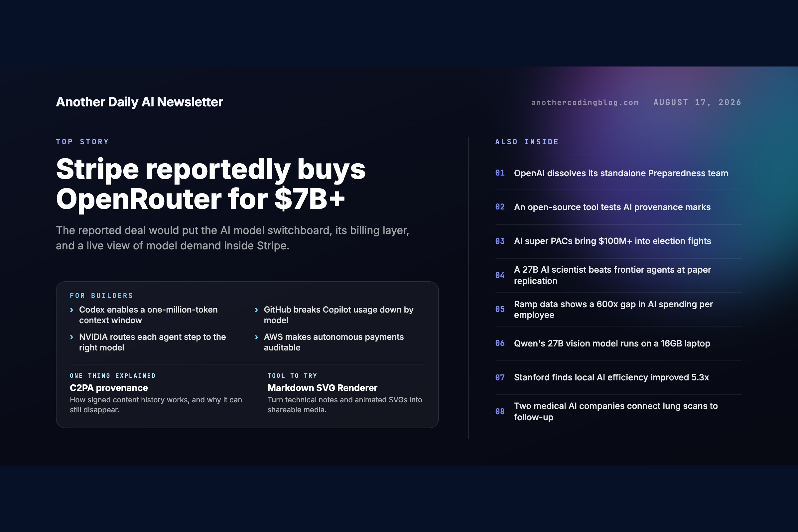The width and height of the screenshot is (798, 532).
Task: Click story number 08
Action: click(500, 412)
